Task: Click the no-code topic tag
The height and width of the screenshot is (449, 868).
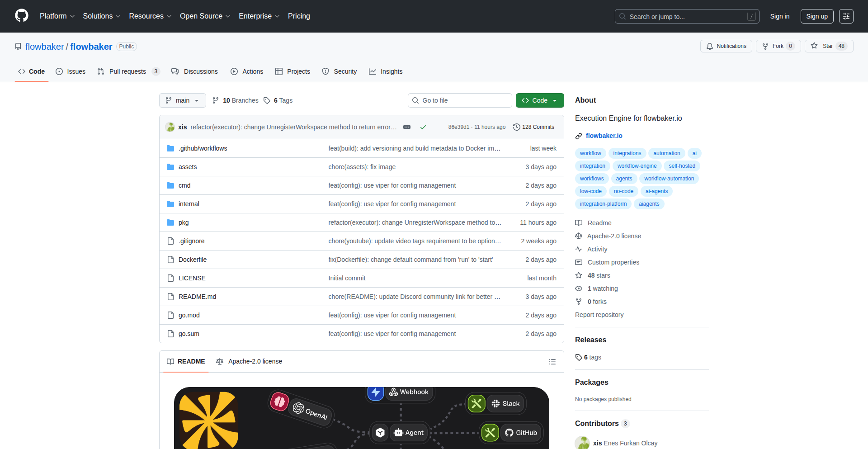Action: click(x=623, y=191)
